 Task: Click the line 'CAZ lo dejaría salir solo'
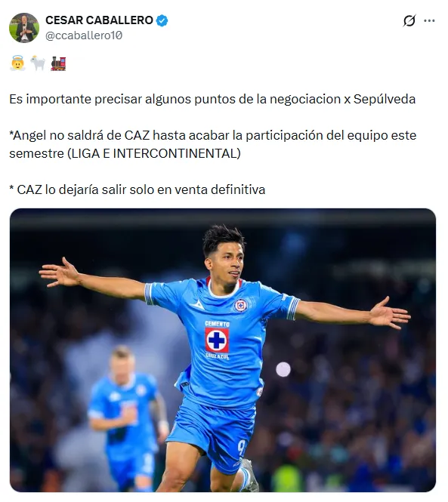pos(137,189)
